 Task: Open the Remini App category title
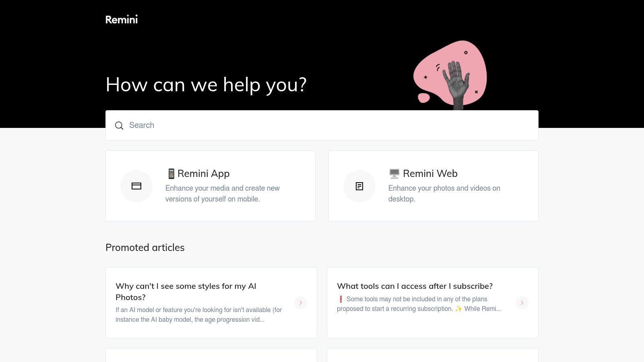(204, 174)
